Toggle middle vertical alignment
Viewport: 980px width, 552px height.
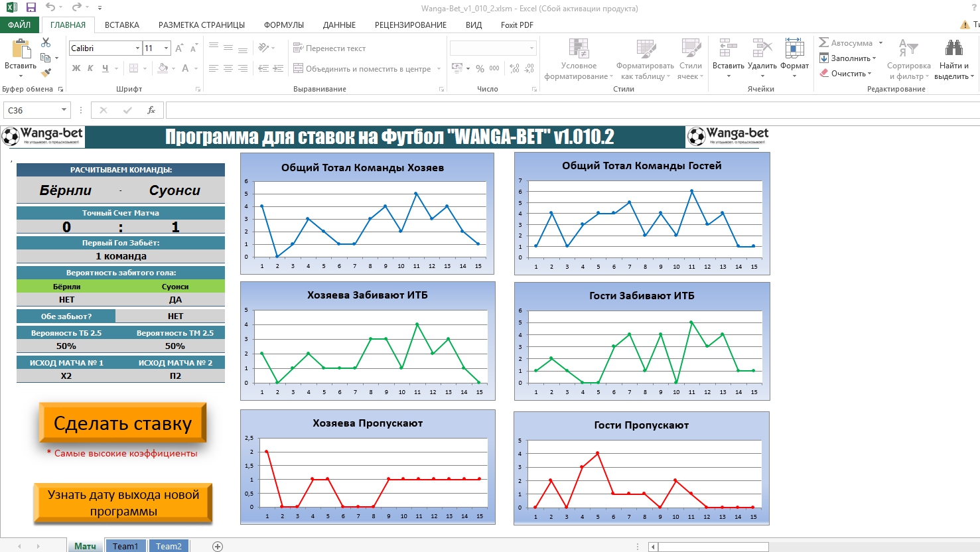coord(228,48)
